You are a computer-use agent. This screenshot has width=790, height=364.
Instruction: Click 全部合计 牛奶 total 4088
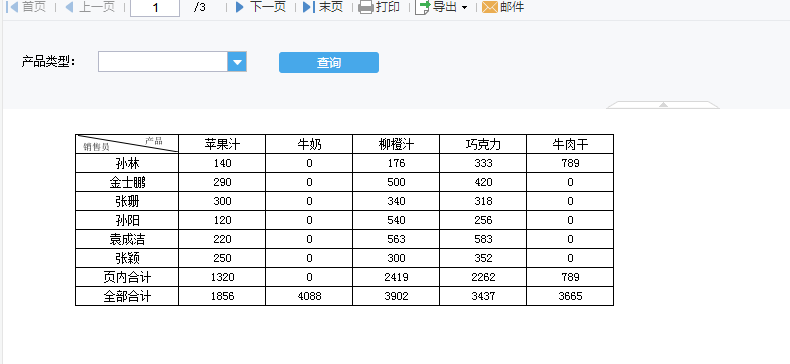pyautogui.click(x=309, y=296)
